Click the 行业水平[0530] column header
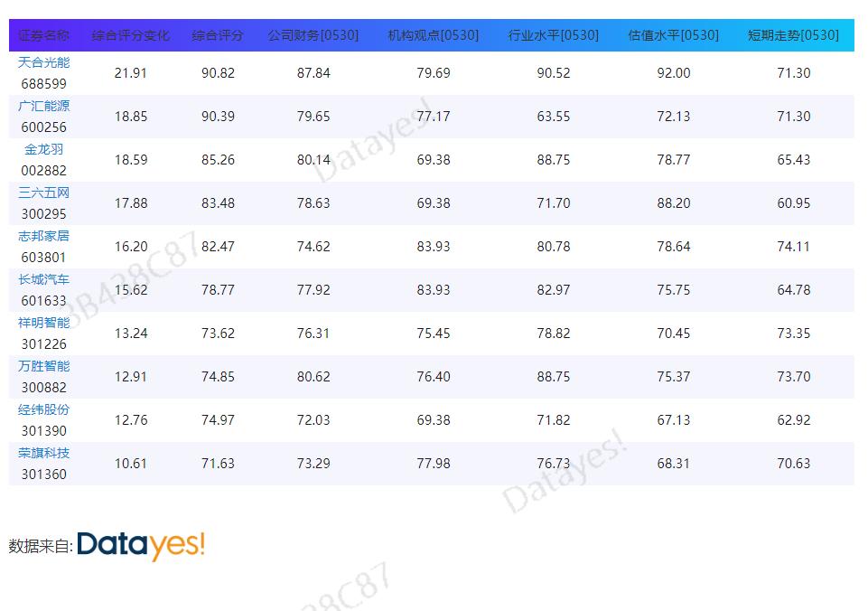This screenshot has width=868, height=611. coord(554,35)
